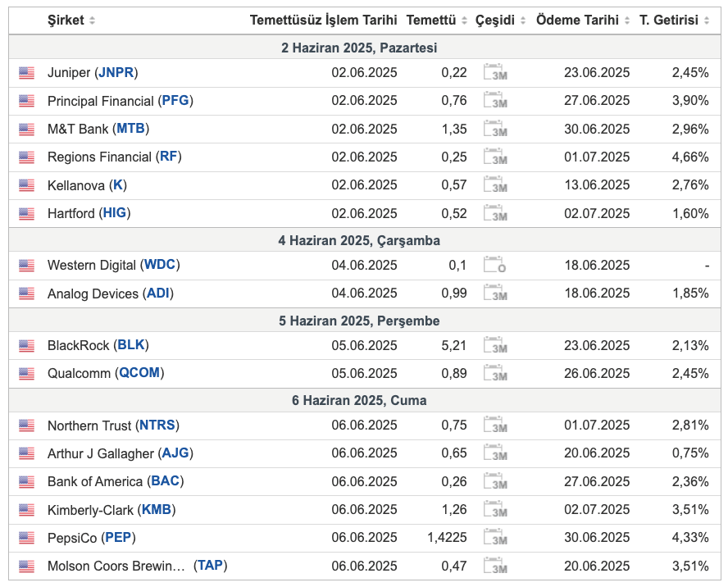The height and width of the screenshot is (587, 728).
Task: Click the US flag beside Western Digital
Action: (26, 265)
